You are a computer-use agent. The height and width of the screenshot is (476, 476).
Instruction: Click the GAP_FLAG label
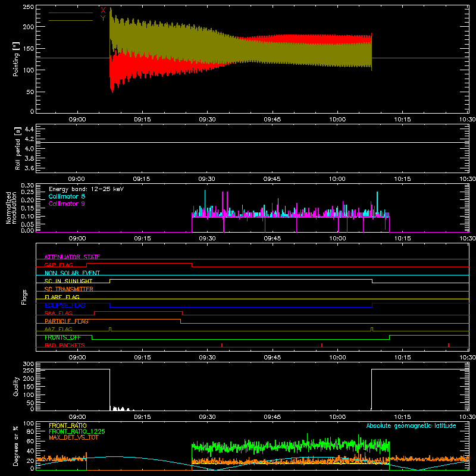point(58,265)
